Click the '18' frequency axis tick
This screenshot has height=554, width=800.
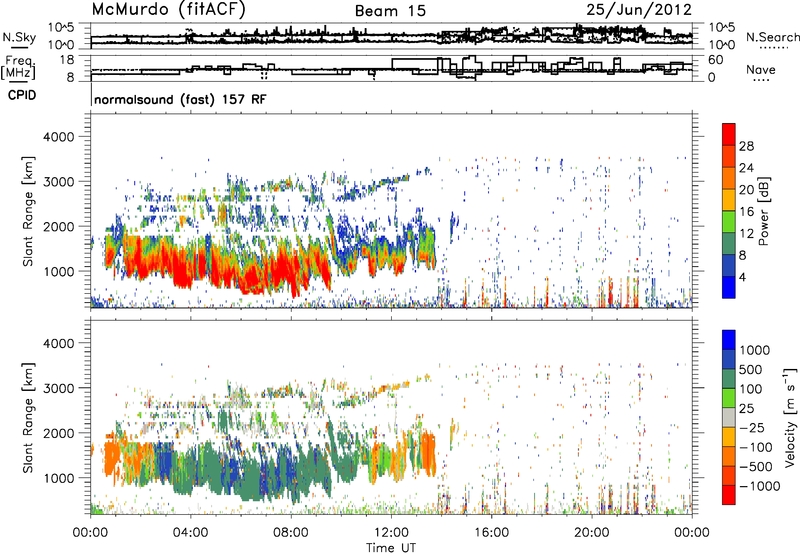[66, 60]
